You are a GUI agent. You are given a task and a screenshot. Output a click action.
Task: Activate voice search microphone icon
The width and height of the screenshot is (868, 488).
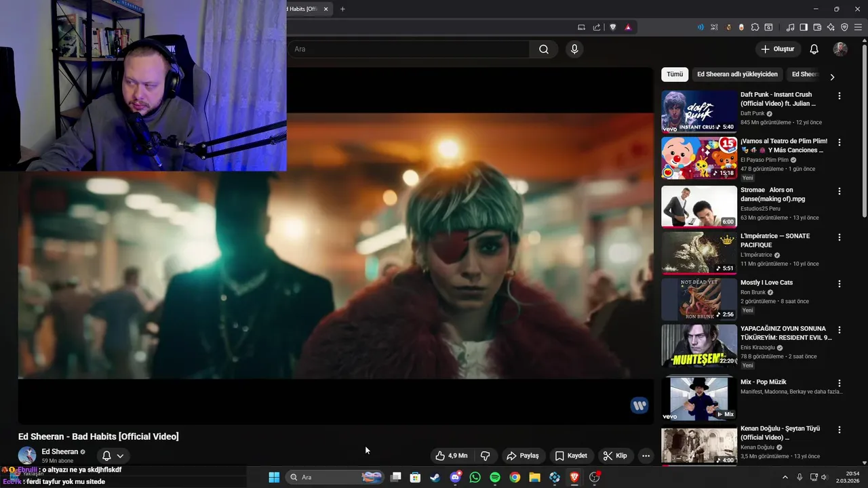[x=574, y=49]
